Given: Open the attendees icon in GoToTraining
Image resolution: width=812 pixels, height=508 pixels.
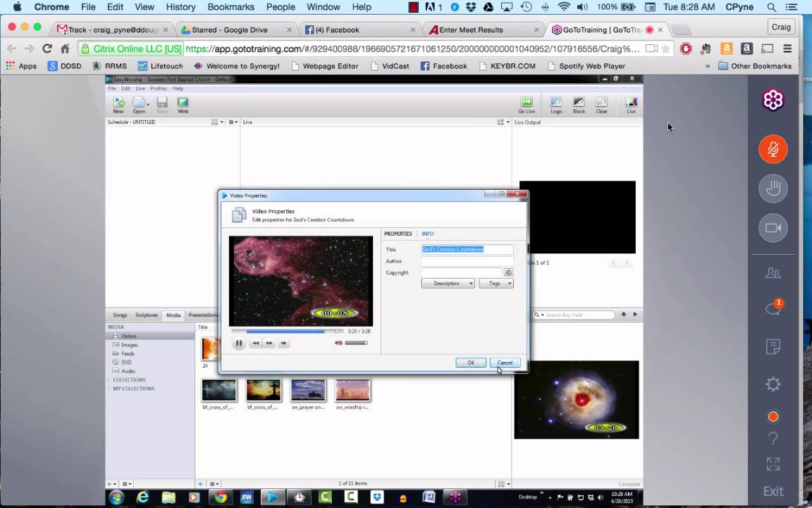Looking at the screenshot, I should click(773, 272).
